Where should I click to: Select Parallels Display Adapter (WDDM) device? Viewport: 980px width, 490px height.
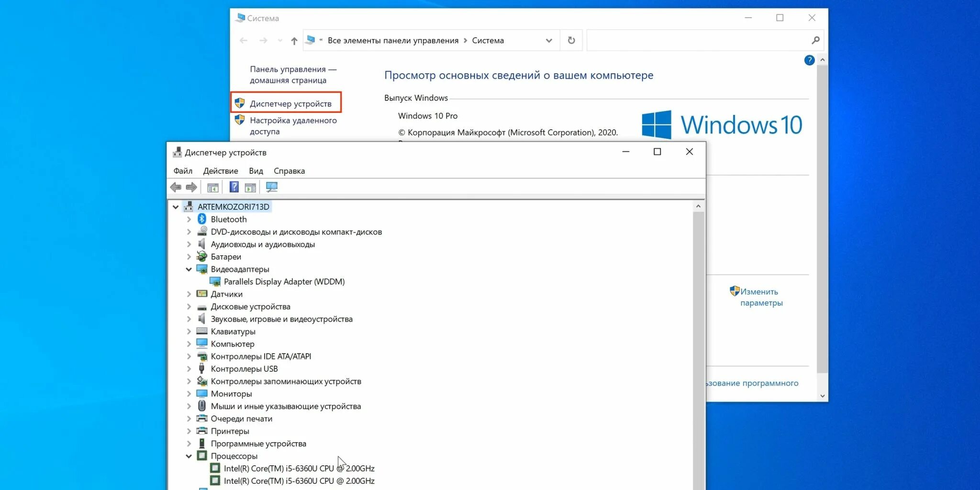[x=284, y=282]
